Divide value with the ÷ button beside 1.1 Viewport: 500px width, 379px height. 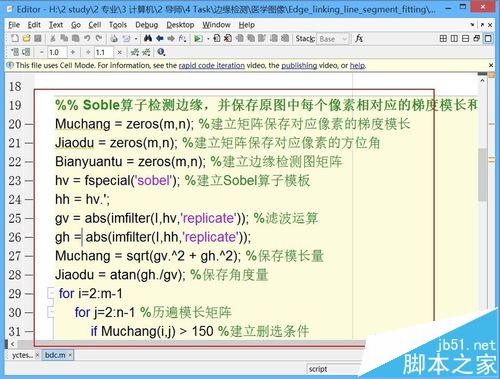(x=88, y=52)
